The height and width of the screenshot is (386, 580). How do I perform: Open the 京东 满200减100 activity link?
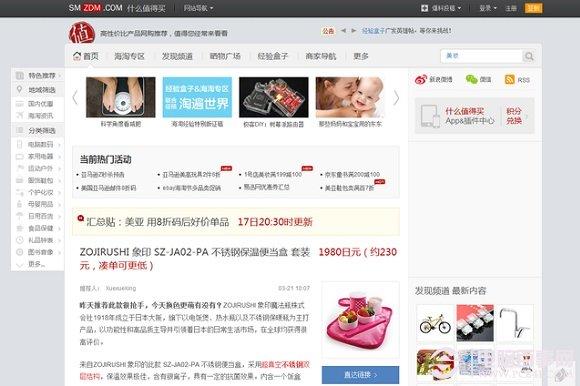352,174
